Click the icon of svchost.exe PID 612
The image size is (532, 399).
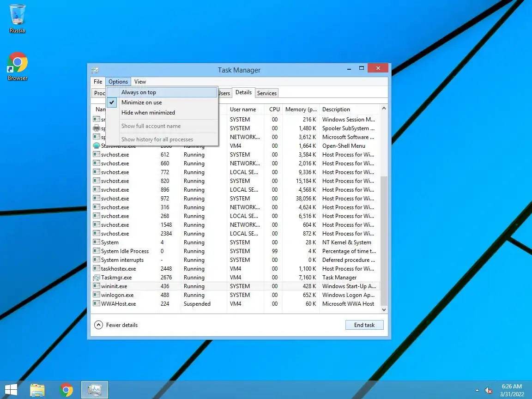(x=97, y=154)
